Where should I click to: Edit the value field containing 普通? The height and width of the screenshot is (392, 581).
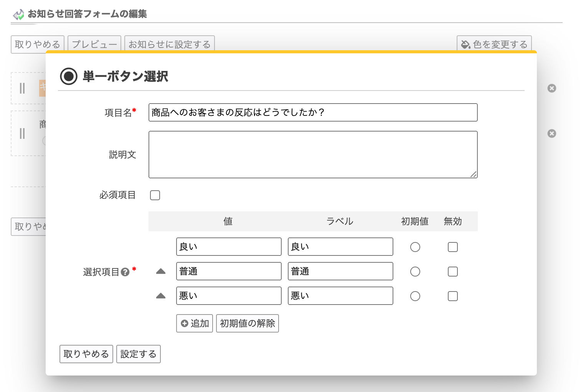pos(229,271)
